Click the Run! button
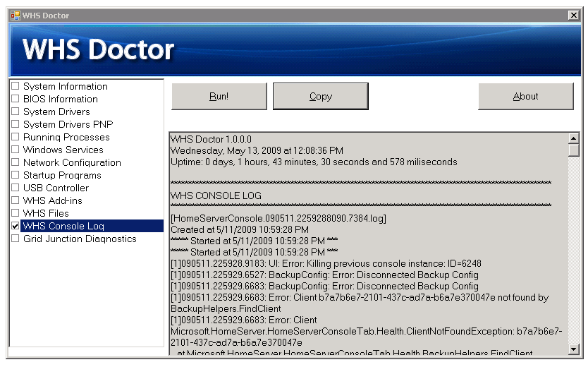The width and height of the screenshot is (588, 367). click(x=219, y=97)
